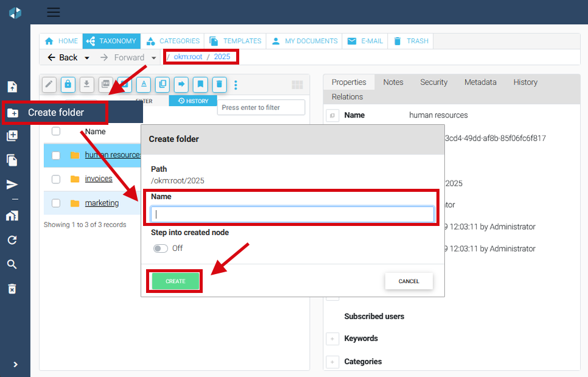Click the pencil edit icon in the toolbar
588x377 pixels.
tap(50, 84)
